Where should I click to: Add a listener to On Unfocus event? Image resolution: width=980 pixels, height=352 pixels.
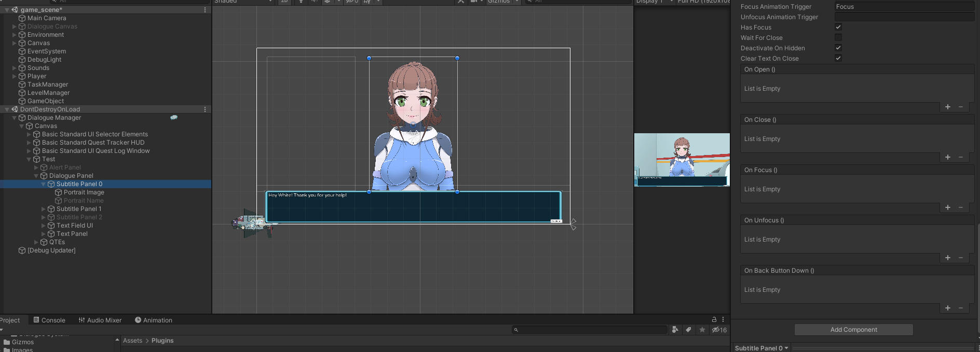(948, 258)
